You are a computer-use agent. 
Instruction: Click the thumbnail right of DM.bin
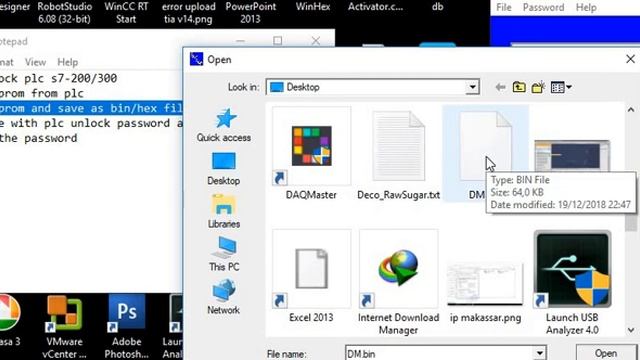[572, 156]
